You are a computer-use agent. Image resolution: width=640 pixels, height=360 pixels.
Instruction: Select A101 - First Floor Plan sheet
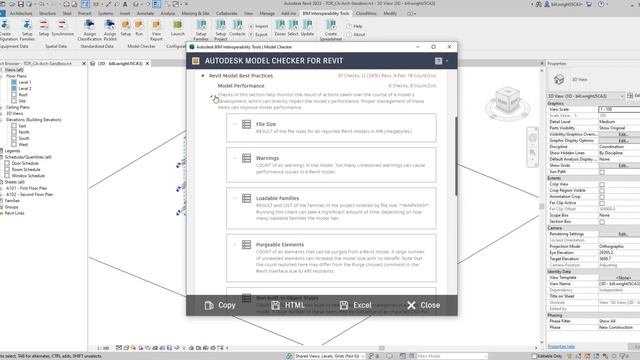(x=26, y=188)
